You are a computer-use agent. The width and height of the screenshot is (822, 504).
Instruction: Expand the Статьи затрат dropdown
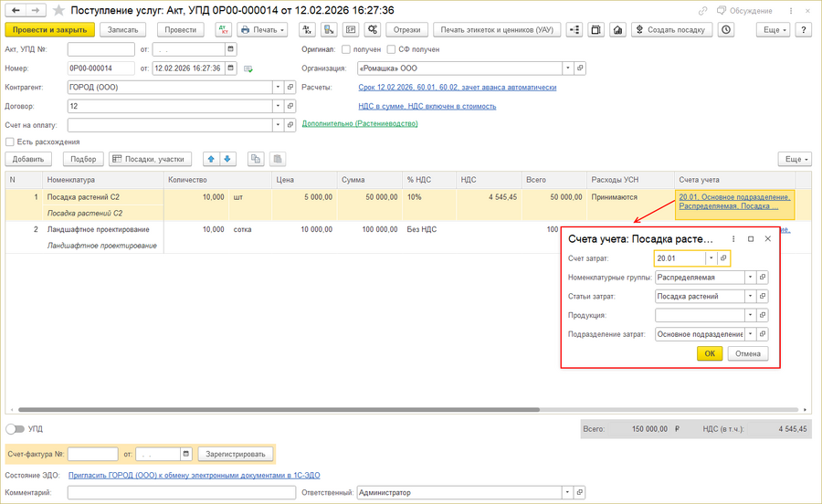tap(750, 297)
